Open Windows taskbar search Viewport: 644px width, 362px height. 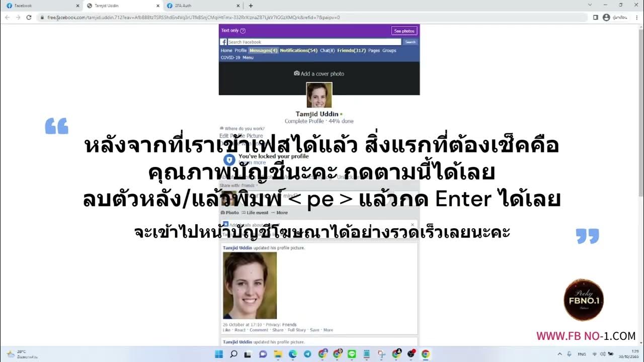point(233,354)
